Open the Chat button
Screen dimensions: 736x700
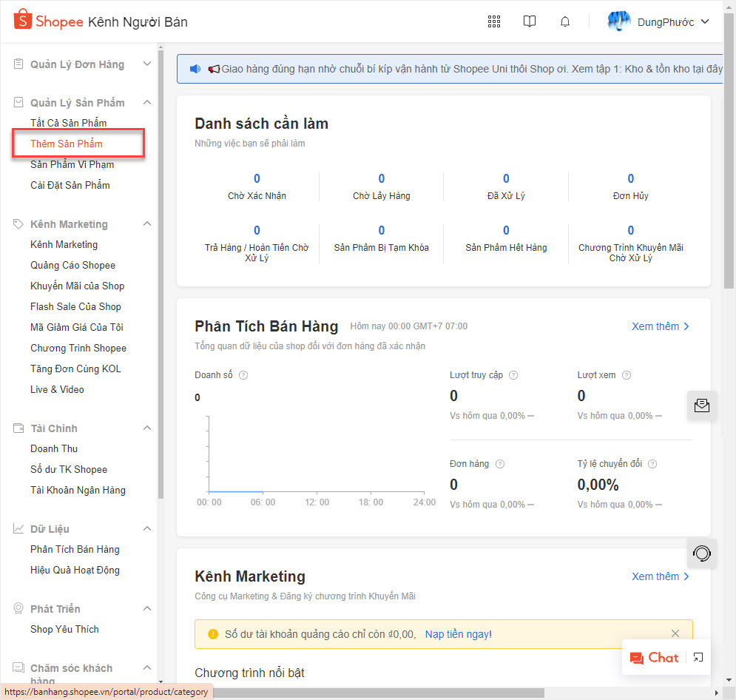[x=654, y=657]
